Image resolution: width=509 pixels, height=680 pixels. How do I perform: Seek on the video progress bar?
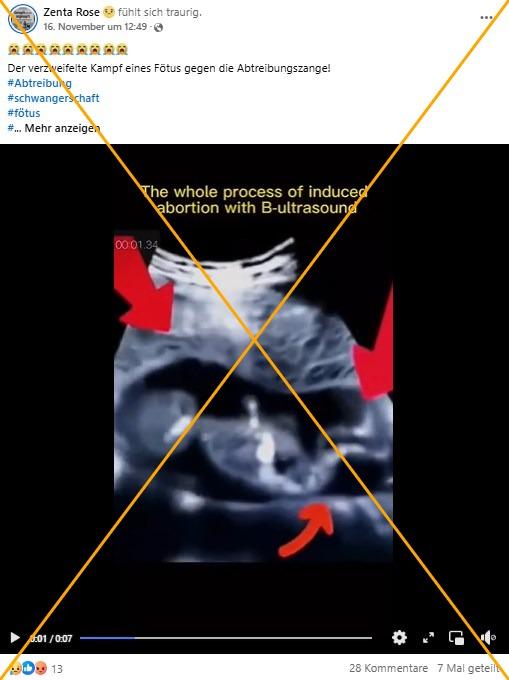226,638
